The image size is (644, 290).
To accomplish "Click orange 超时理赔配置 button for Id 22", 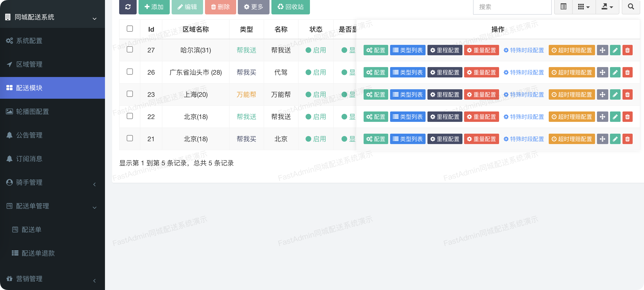I will click(571, 117).
